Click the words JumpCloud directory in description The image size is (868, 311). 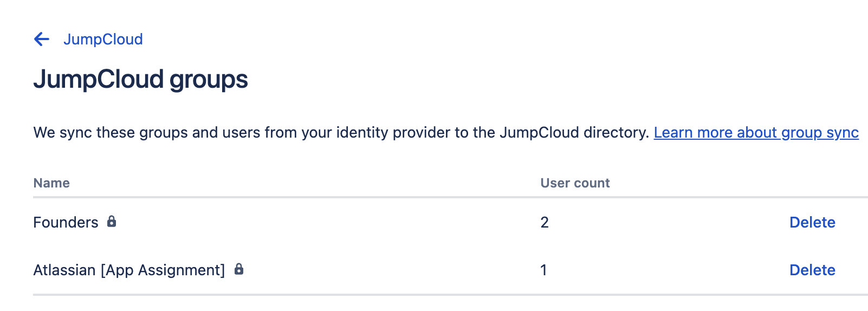pyautogui.click(x=574, y=132)
